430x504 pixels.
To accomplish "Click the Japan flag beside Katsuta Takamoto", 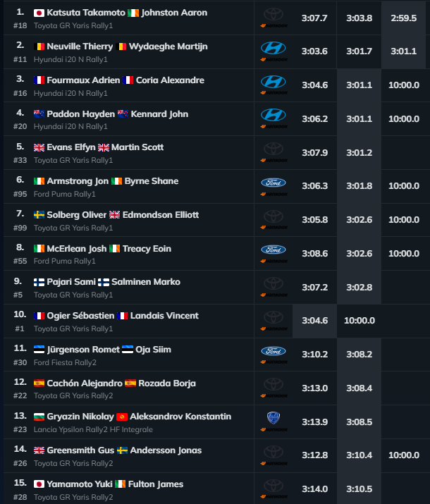I will click(39, 13).
